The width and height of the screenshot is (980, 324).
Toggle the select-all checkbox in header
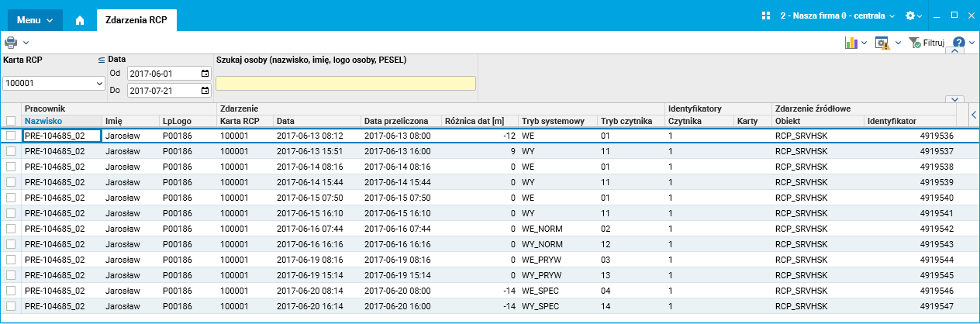point(11,121)
